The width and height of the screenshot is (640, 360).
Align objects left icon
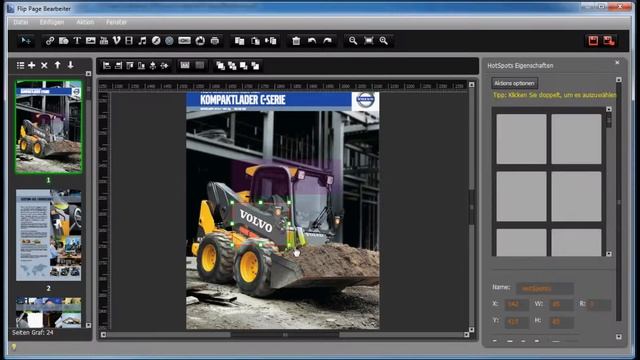coord(107,65)
